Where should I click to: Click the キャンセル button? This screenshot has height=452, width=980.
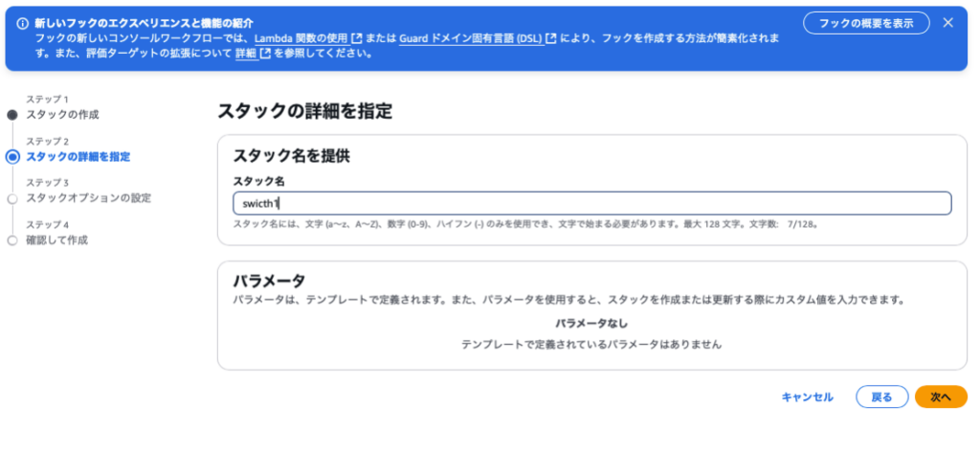point(807,397)
